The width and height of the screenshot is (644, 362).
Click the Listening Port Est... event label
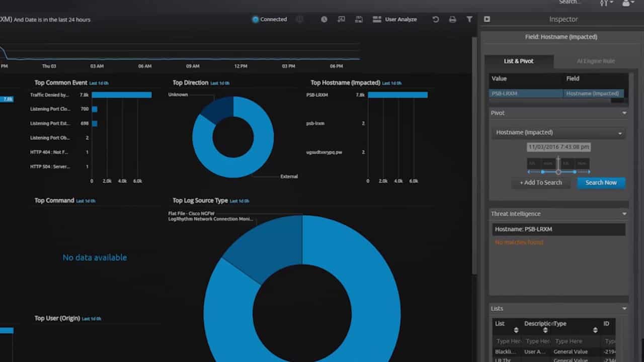[x=50, y=123]
